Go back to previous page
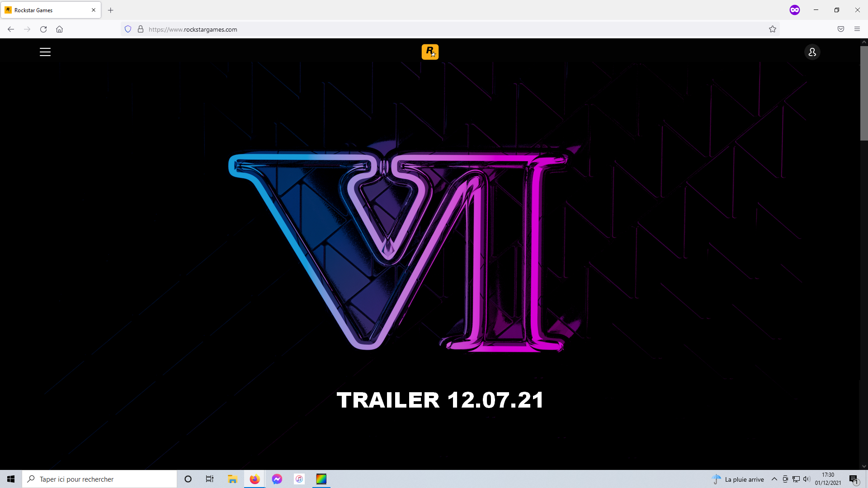The height and width of the screenshot is (488, 868). coord(11,29)
